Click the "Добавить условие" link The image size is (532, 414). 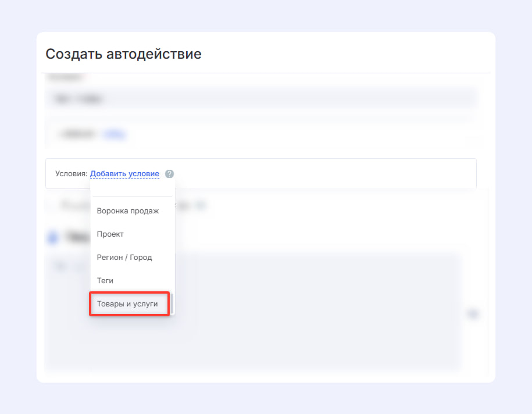(x=124, y=173)
